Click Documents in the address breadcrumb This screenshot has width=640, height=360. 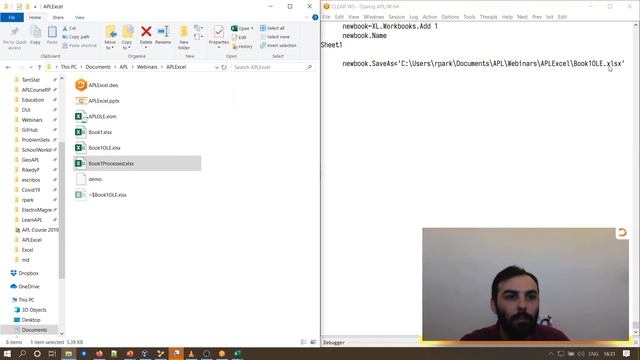[98, 67]
